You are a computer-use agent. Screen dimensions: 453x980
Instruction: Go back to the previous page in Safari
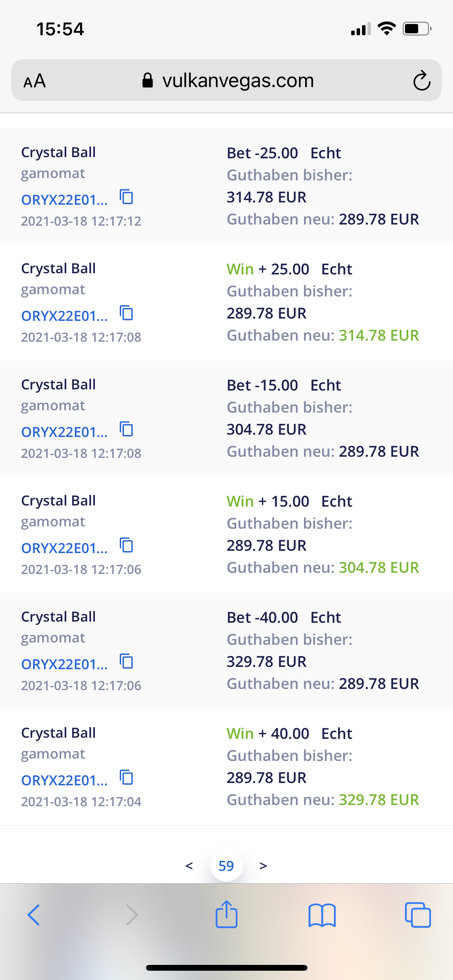tap(34, 915)
